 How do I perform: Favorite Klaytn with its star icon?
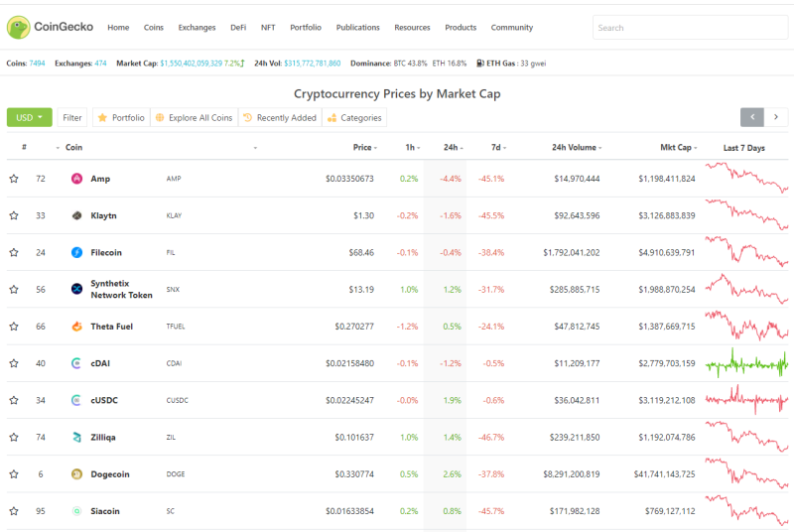(x=14, y=215)
